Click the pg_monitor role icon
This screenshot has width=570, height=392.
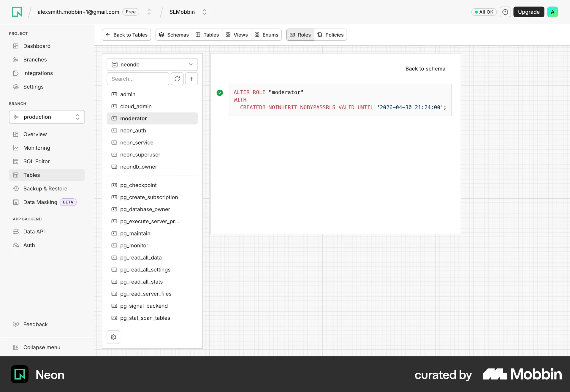point(114,246)
